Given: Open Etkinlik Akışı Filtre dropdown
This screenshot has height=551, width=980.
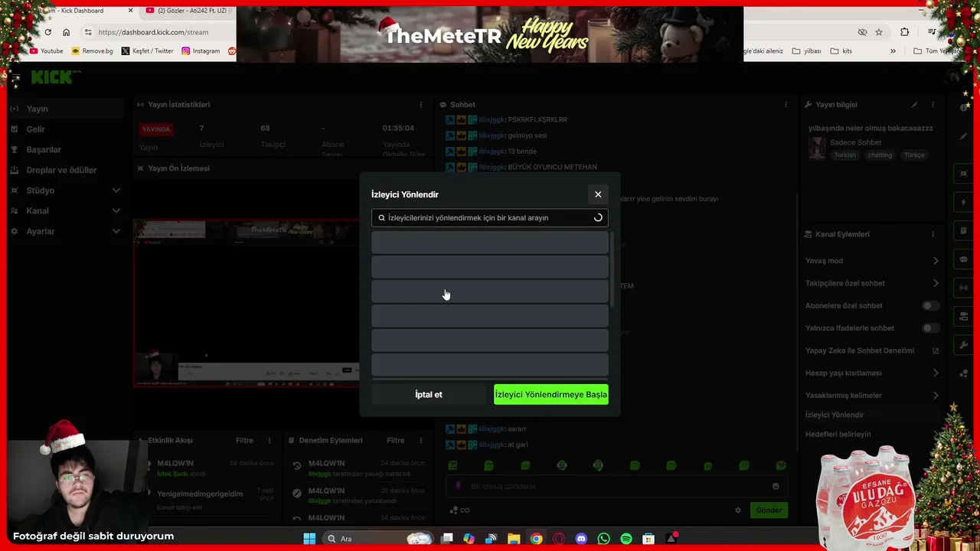Looking at the screenshot, I should click(x=244, y=441).
